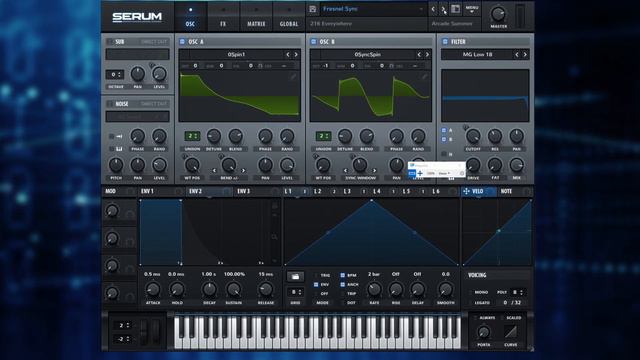Viewport: 640px width, 360px height.
Task: Enable LEGATO voicing
Action: pos(471,302)
